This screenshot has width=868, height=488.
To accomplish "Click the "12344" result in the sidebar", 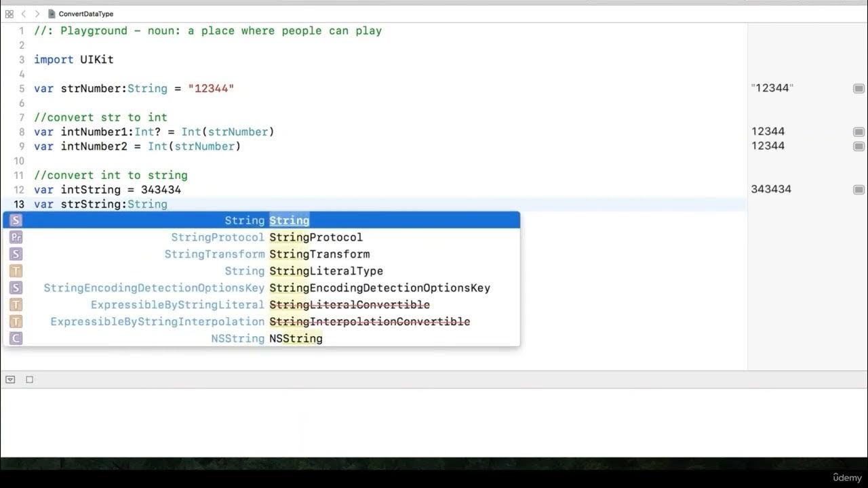I will (x=772, y=88).
